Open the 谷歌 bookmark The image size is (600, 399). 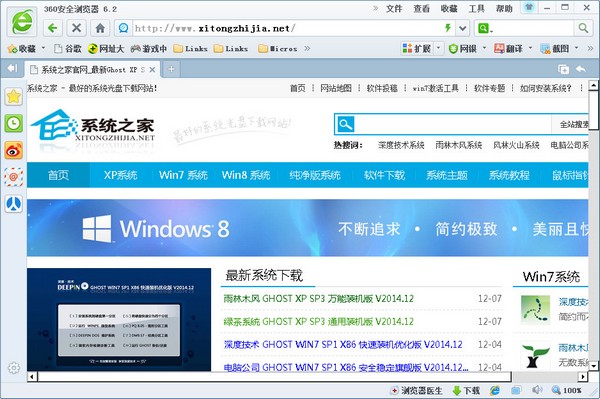68,49
